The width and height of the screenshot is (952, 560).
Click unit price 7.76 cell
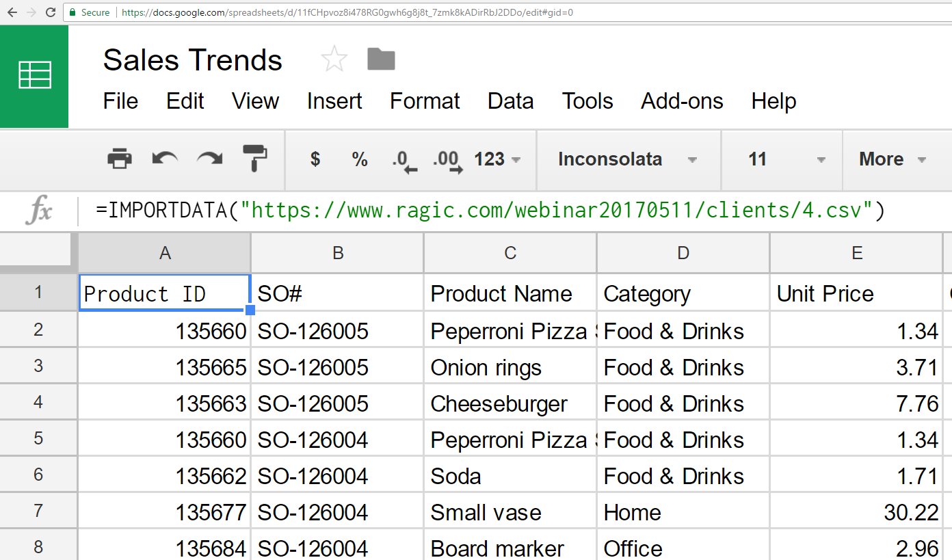point(856,402)
